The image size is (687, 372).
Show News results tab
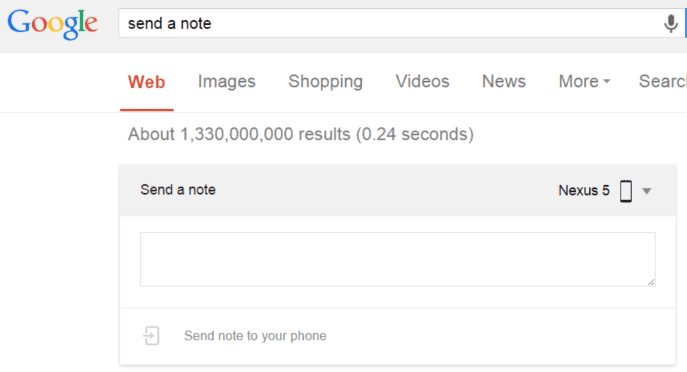point(504,81)
